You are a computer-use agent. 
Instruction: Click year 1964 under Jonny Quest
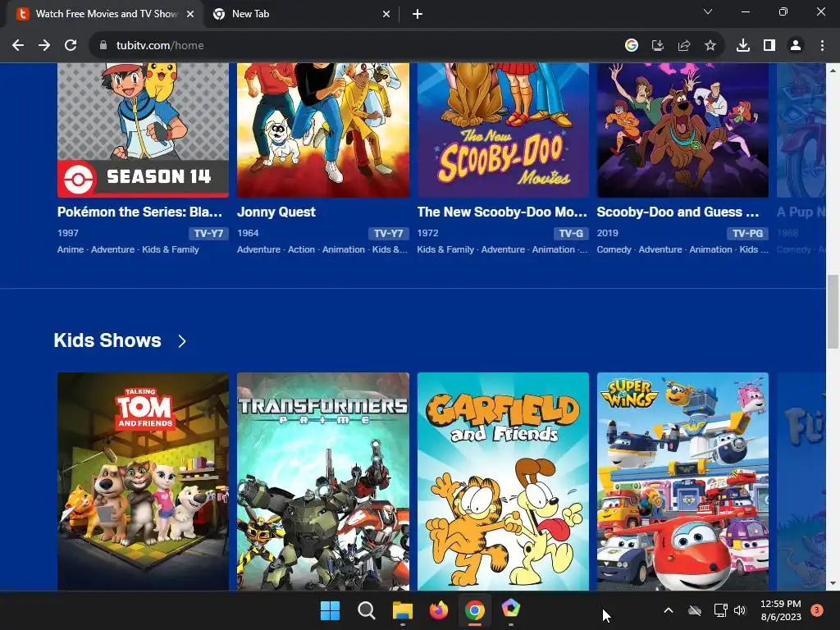tap(248, 234)
